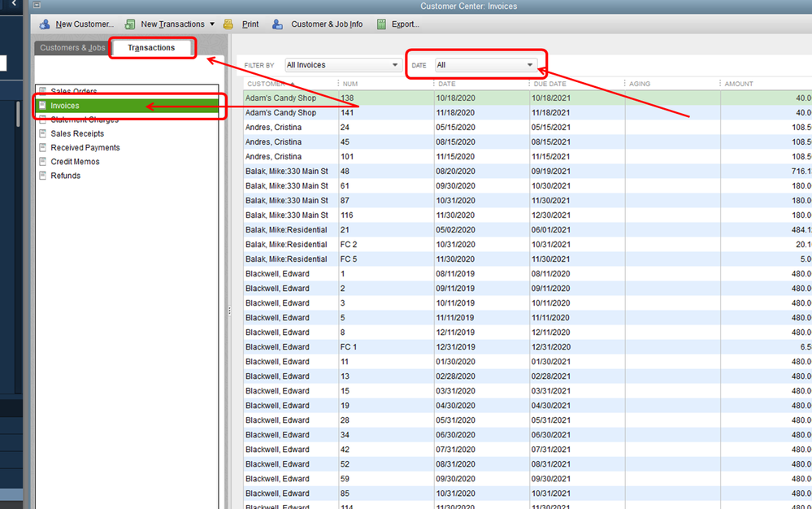
Task: Select the Transactions tab
Action: click(x=151, y=48)
